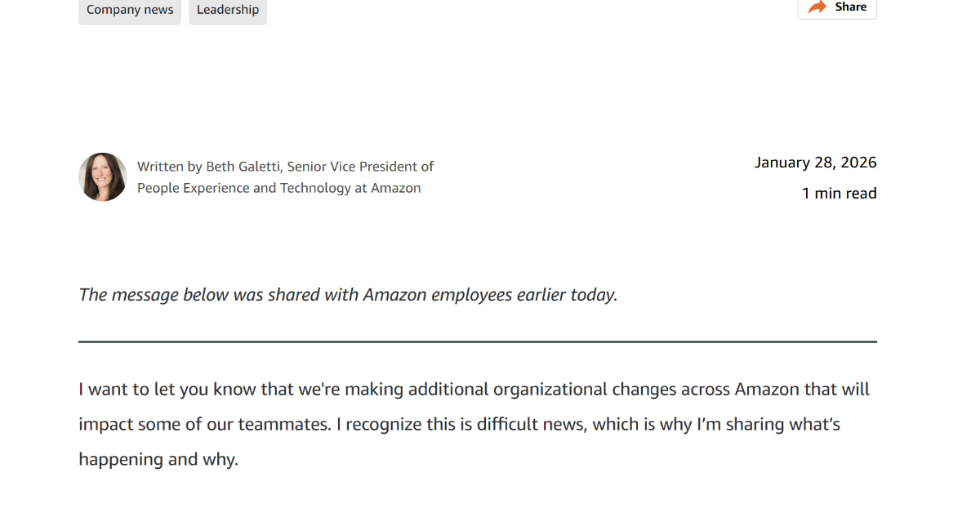Click the Share button label
This screenshot has height=513, width=980.
pos(850,7)
